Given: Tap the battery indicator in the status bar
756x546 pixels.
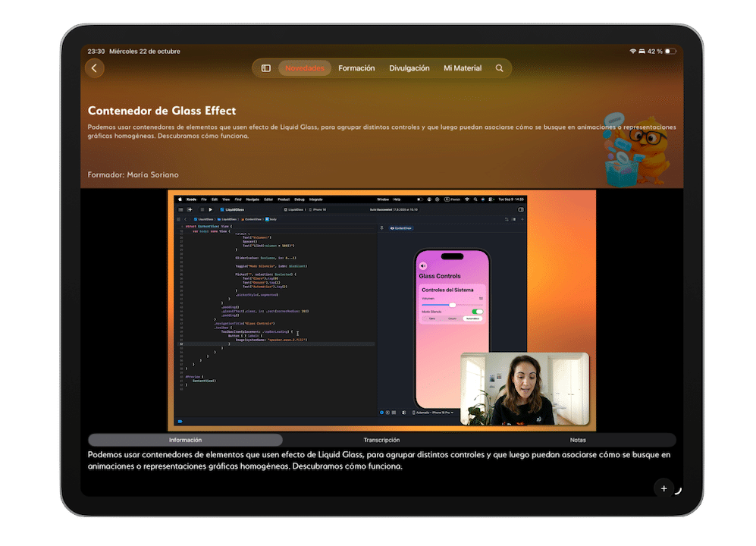Looking at the screenshot, I should point(670,51).
